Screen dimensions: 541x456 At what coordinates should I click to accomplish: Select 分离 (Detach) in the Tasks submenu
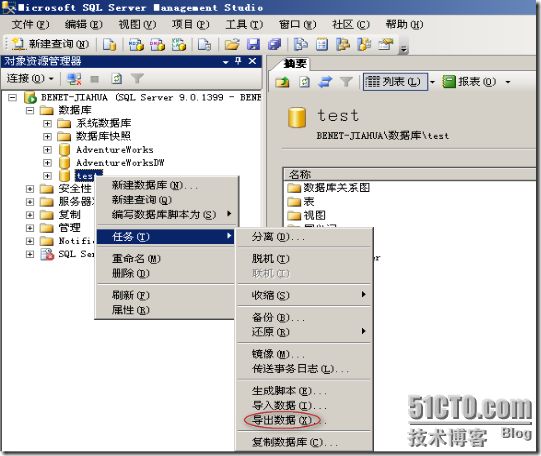pos(304,237)
